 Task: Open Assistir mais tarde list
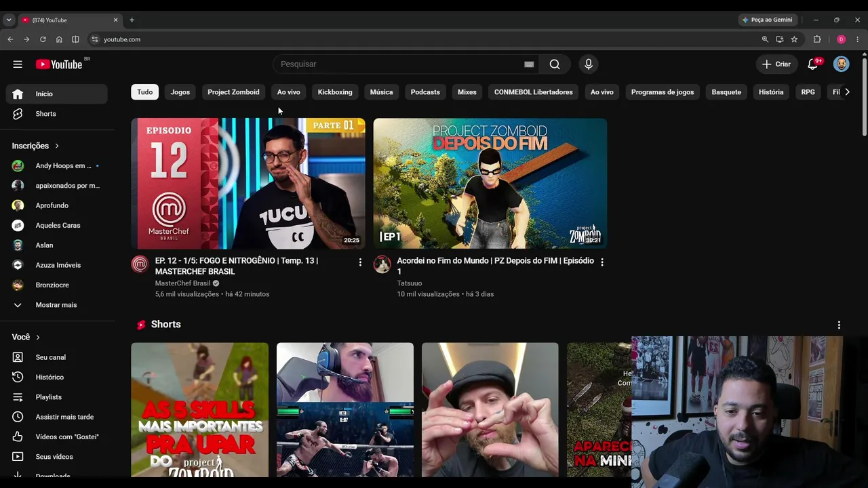tap(57, 417)
